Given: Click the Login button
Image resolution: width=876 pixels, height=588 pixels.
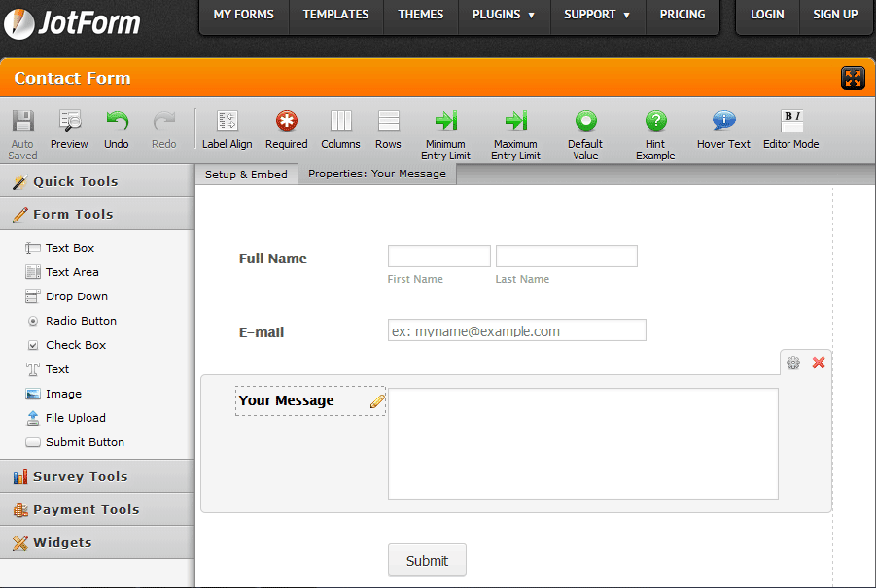Looking at the screenshot, I should pos(767,16).
